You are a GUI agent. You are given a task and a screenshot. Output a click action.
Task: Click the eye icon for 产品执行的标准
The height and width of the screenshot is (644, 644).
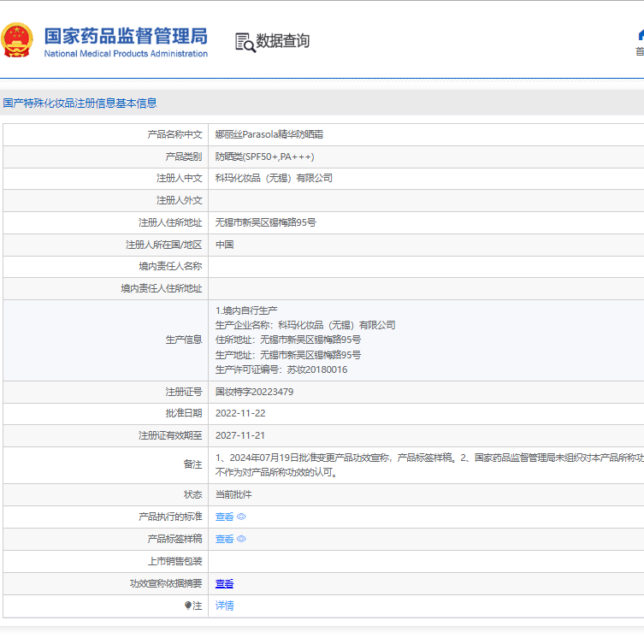point(241,517)
